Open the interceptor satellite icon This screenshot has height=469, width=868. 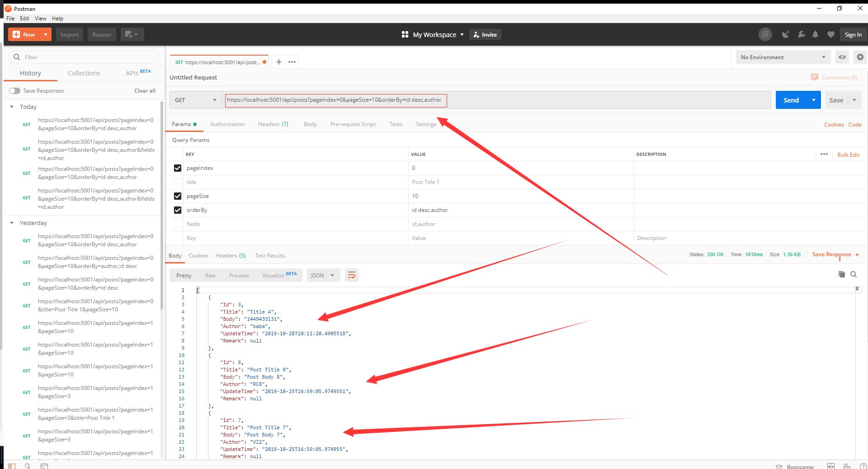point(786,34)
